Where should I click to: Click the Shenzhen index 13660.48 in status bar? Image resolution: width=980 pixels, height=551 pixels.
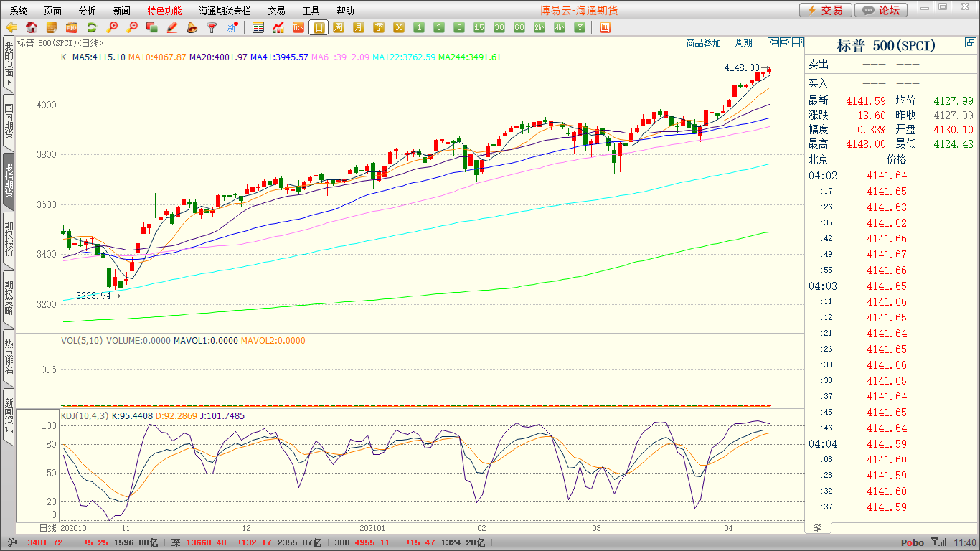[207, 542]
